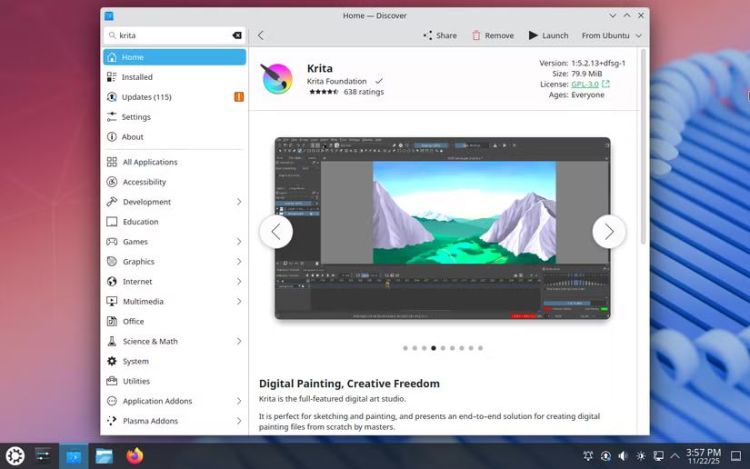Select the first screenshot page dot
750x469 pixels.
[x=405, y=348]
